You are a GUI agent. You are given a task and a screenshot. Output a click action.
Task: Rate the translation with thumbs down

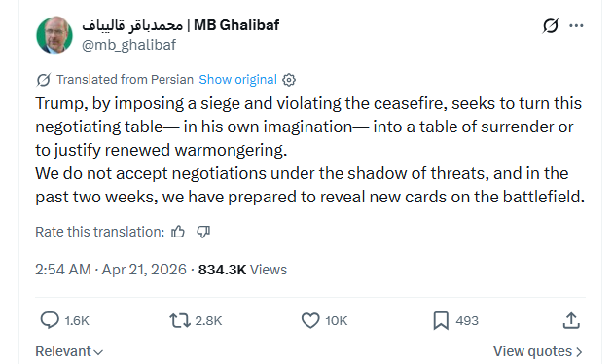click(203, 232)
